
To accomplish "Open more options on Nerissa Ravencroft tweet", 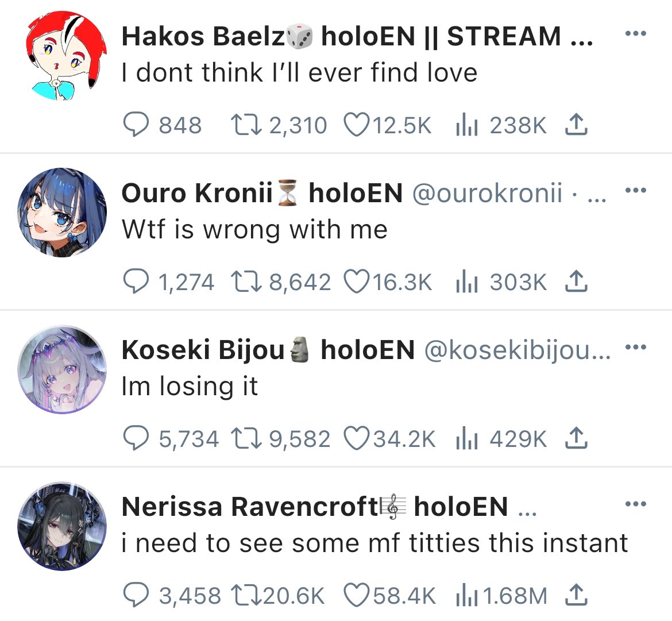I will [636, 504].
